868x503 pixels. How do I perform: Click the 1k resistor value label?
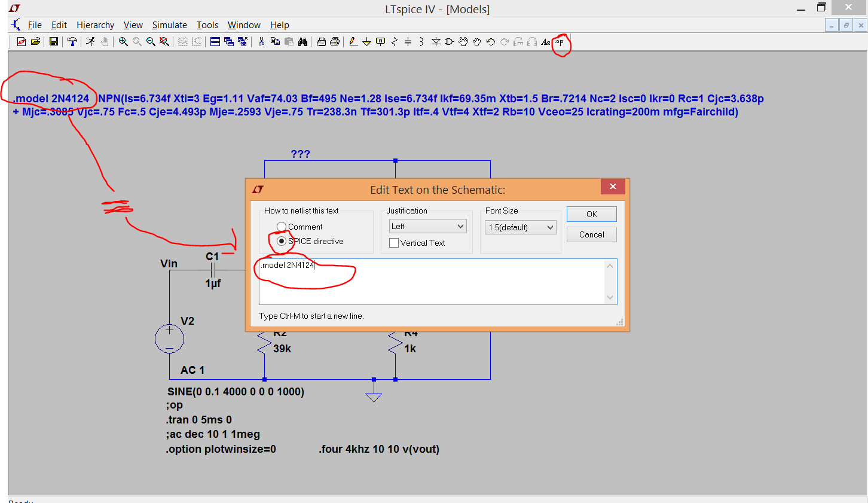410,349
